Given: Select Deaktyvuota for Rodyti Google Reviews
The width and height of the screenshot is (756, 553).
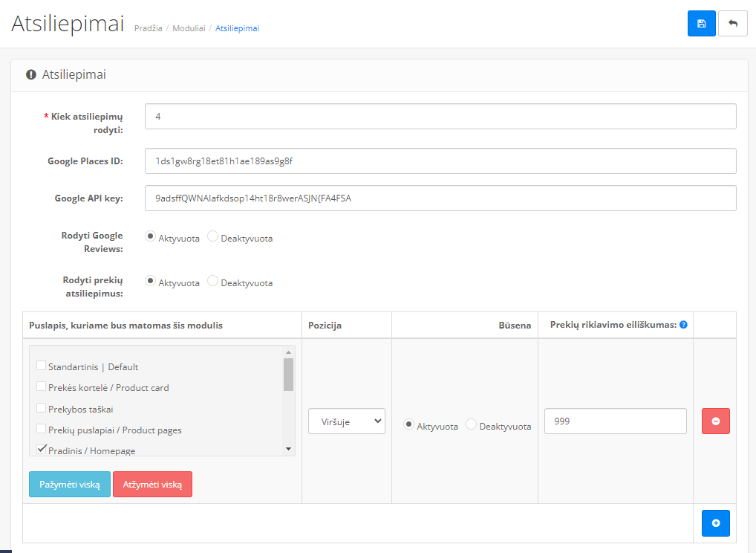Looking at the screenshot, I should tap(212, 237).
